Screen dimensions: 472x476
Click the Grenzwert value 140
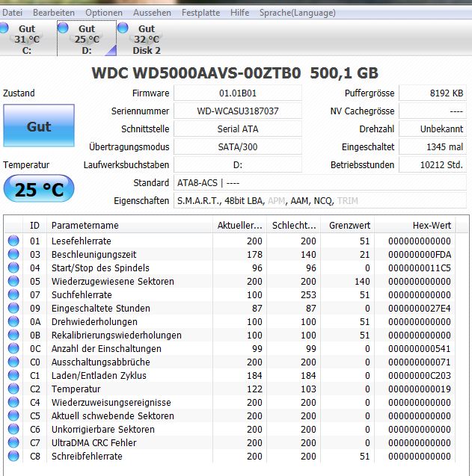[x=362, y=282]
